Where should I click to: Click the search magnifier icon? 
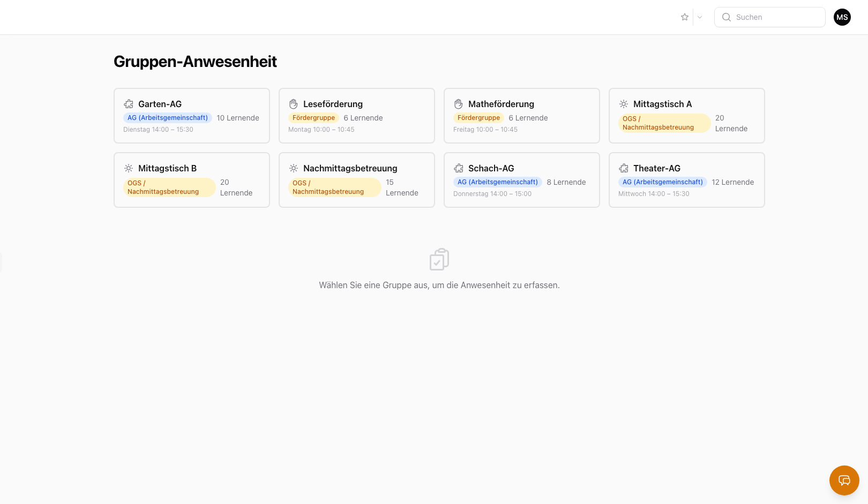click(727, 17)
